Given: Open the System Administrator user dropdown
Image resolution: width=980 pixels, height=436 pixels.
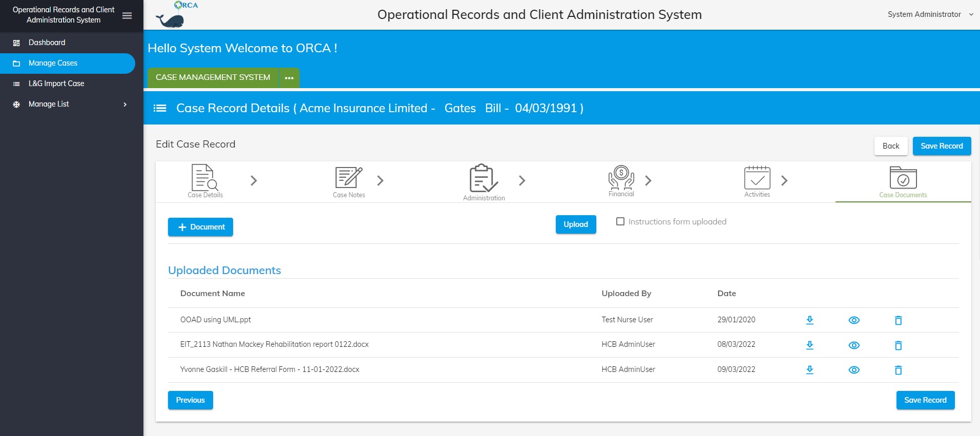Looking at the screenshot, I should click(x=930, y=14).
